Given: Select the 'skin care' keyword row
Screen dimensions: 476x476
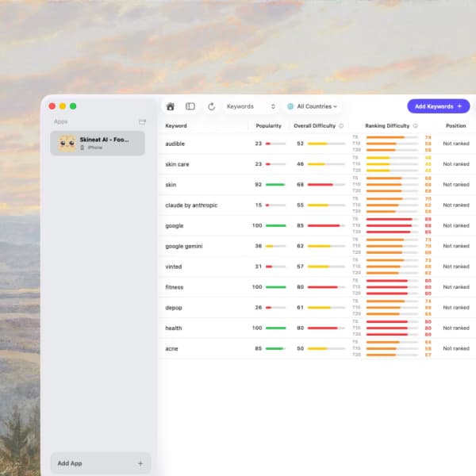Looking at the screenshot, I should tap(317, 164).
